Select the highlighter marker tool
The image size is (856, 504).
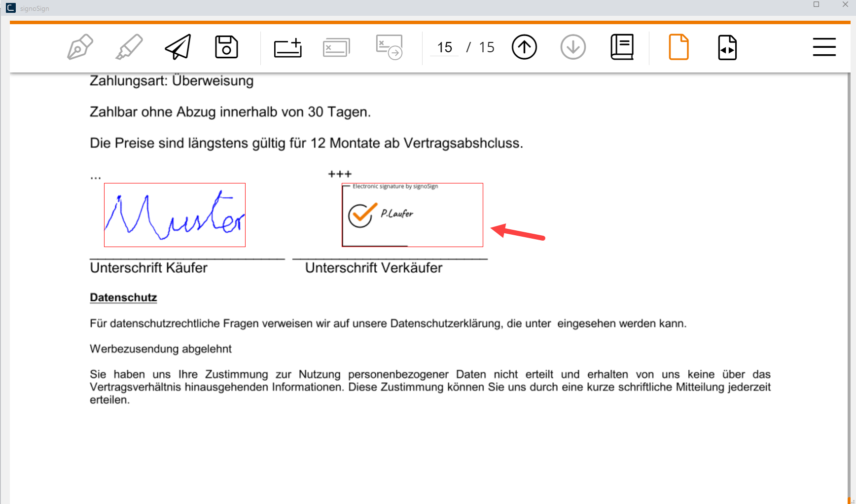pyautogui.click(x=129, y=47)
